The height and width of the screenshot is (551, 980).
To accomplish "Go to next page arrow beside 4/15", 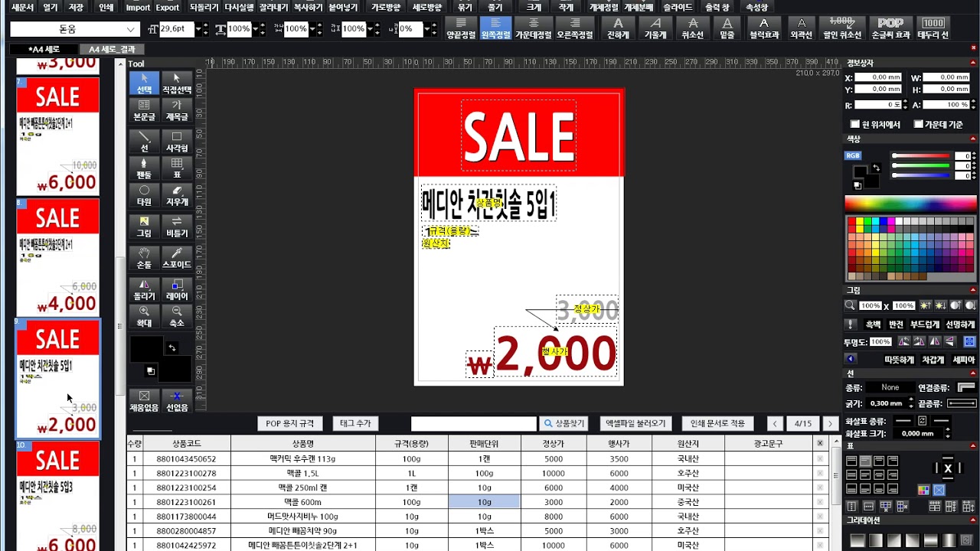I will 831,423.
